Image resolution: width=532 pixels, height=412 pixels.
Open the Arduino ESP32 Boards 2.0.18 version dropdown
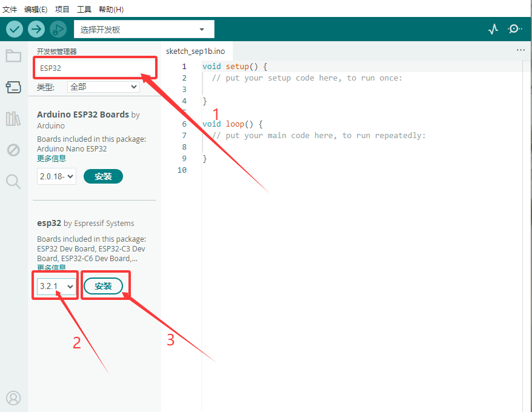point(56,176)
